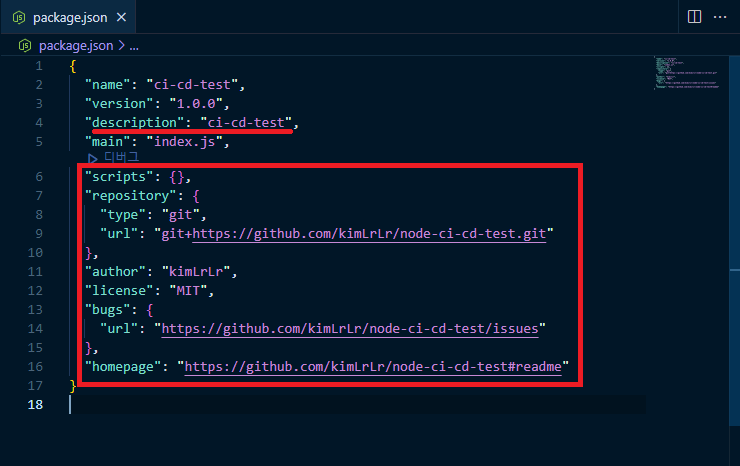Open the bugs issues URL link
This screenshot has height=466, width=740.
pyautogui.click(x=350, y=329)
